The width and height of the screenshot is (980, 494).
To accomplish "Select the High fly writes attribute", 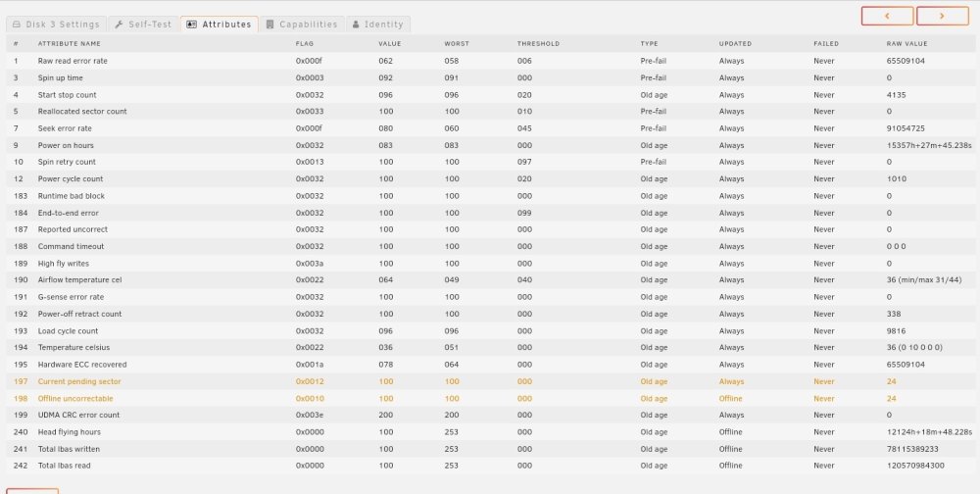I will point(63,264).
